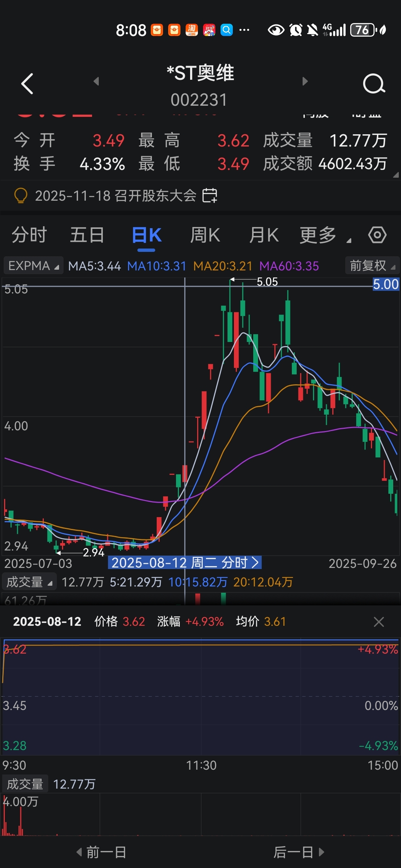Tap status bar alarm clock icon
The width and height of the screenshot is (401, 868).
296,30
